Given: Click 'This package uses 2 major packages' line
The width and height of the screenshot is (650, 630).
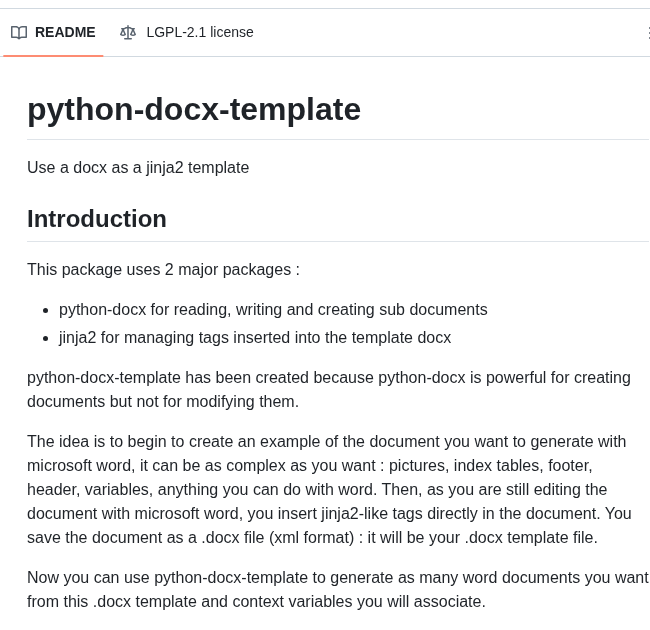Looking at the screenshot, I should pos(163,269).
